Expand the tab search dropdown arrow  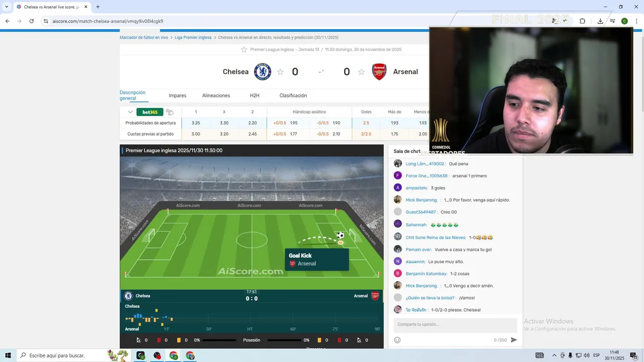click(7, 7)
